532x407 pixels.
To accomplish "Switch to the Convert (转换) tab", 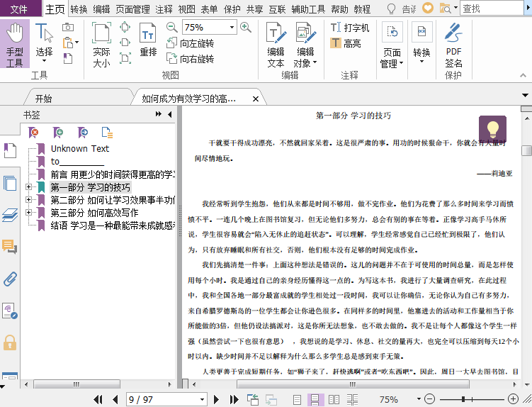I will point(79,9).
